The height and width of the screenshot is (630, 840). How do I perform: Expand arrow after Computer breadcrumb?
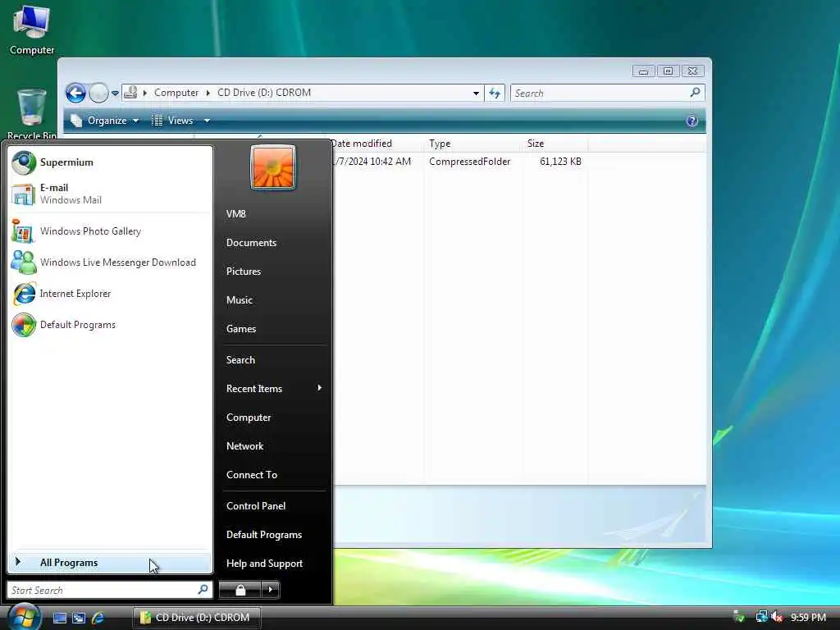click(x=208, y=93)
